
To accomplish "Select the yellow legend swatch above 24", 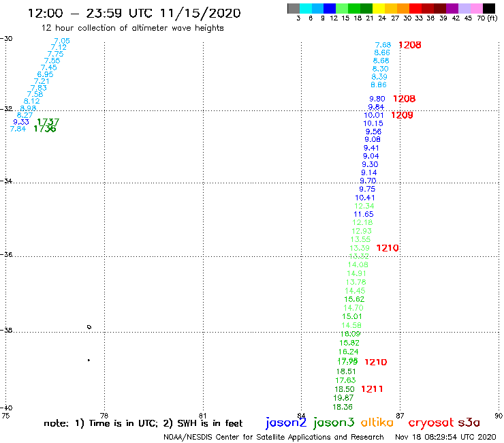I will coord(379,8).
